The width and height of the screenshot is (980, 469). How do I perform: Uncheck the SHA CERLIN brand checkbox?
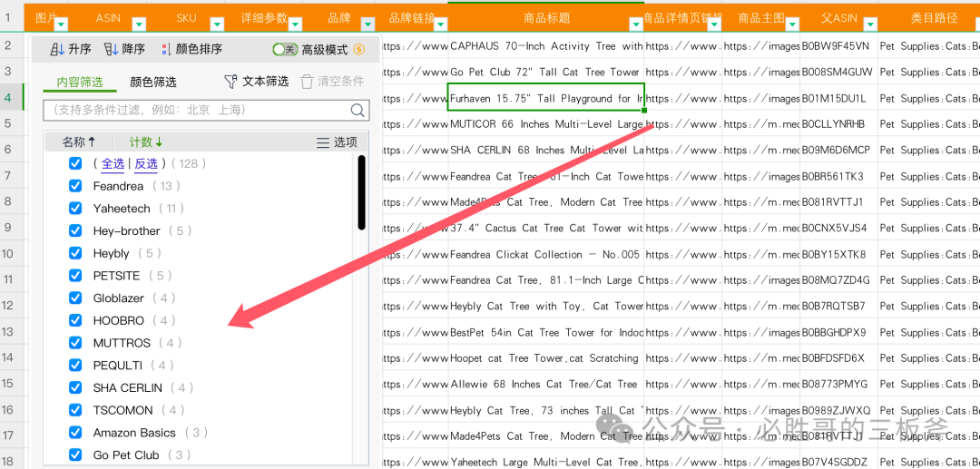pos(75,387)
